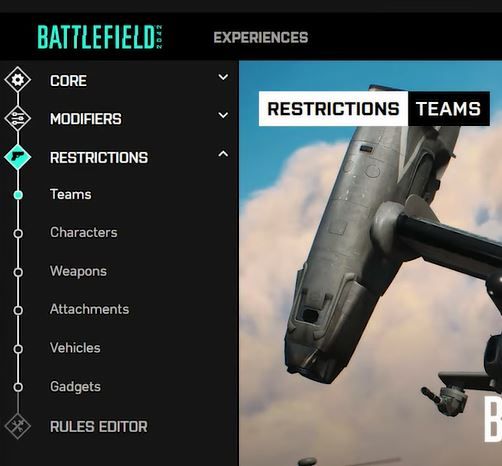Click the Battlefield 2042 logo
Viewport: 502px width, 466px height.
tap(100, 37)
